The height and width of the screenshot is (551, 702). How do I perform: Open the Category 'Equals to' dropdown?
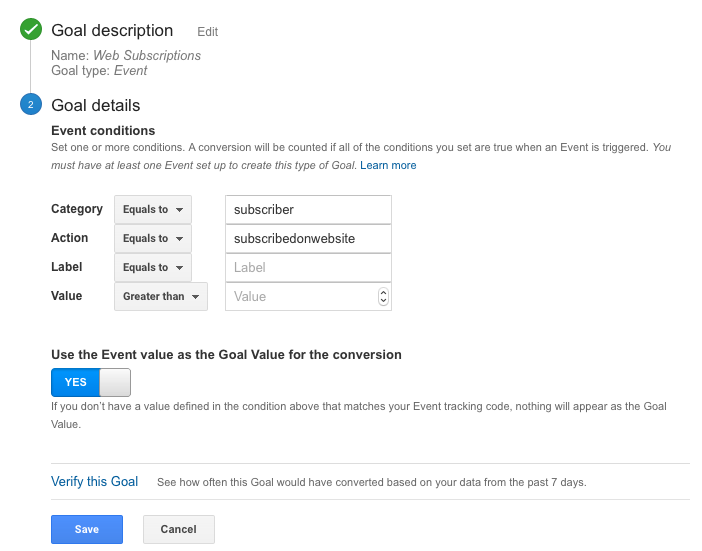tap(152, 210)
